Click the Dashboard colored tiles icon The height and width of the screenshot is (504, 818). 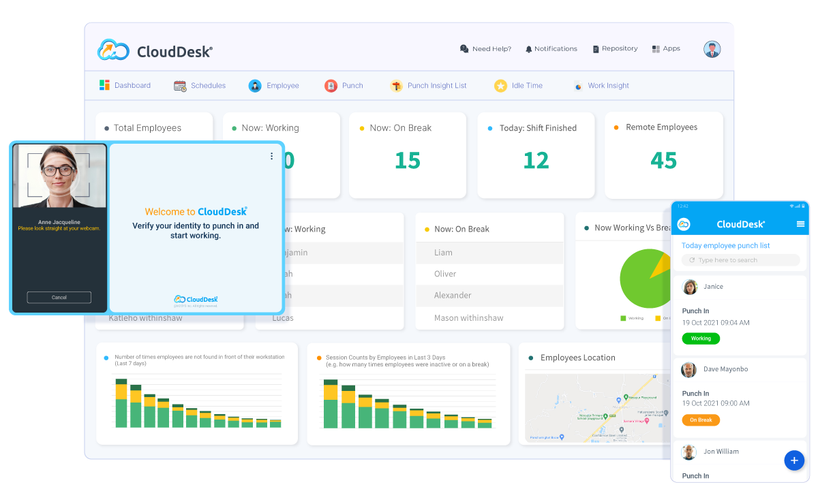click(x=104, y=85)
